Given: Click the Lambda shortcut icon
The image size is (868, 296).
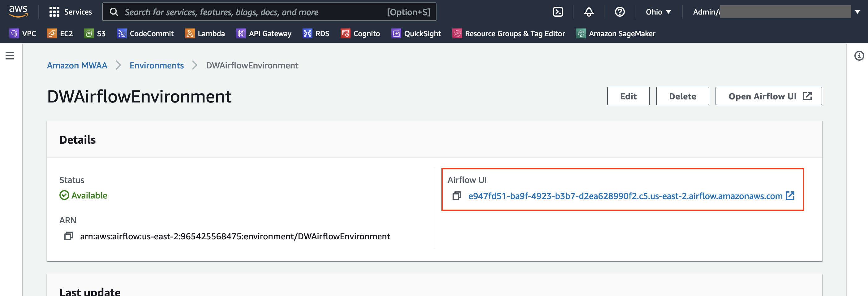Looking at the screenshot, I should (190, 33).
